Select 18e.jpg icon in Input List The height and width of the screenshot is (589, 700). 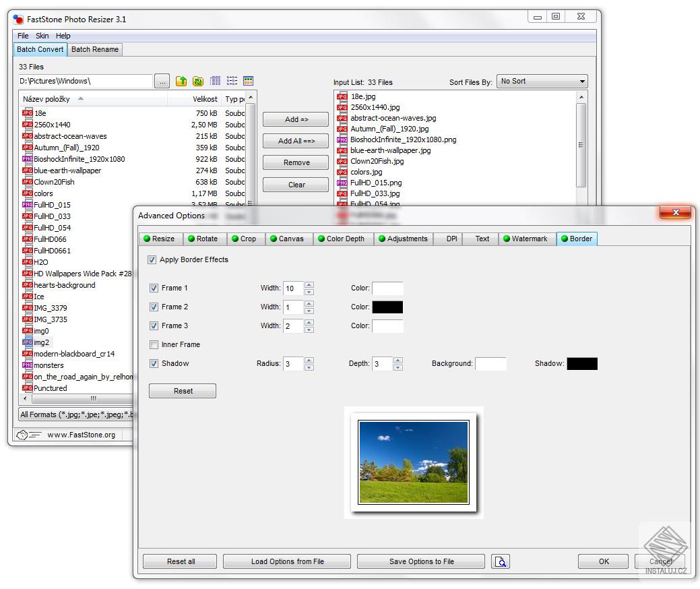(x=342, y=96)
